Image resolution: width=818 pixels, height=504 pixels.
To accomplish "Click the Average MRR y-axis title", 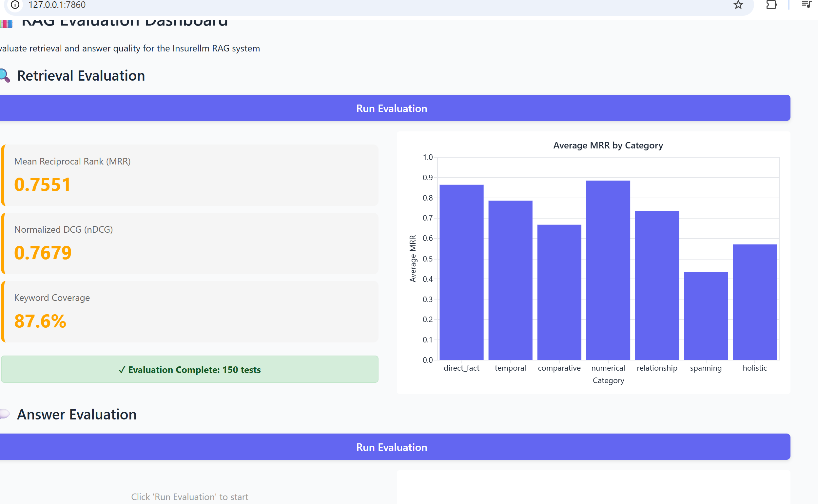I will click(413, 259).
